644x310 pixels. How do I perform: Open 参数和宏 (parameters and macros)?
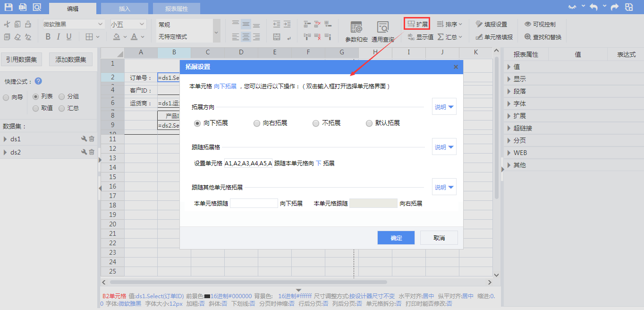coord(356,32)
